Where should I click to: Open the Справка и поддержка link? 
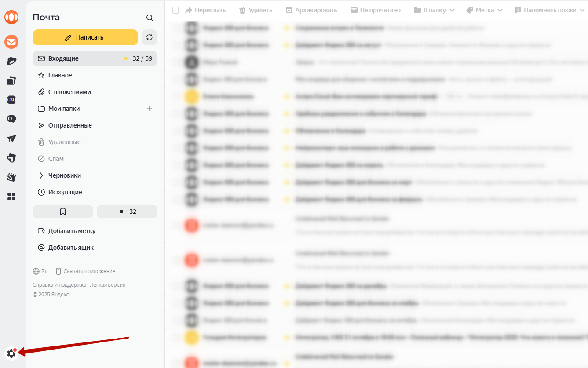pos(59,285)
